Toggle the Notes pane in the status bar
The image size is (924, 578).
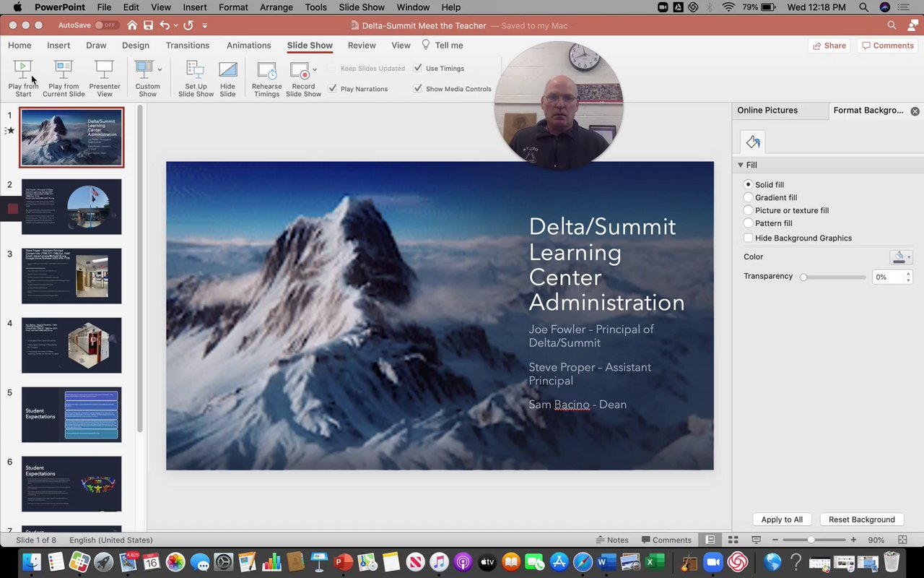pos(612,540)
